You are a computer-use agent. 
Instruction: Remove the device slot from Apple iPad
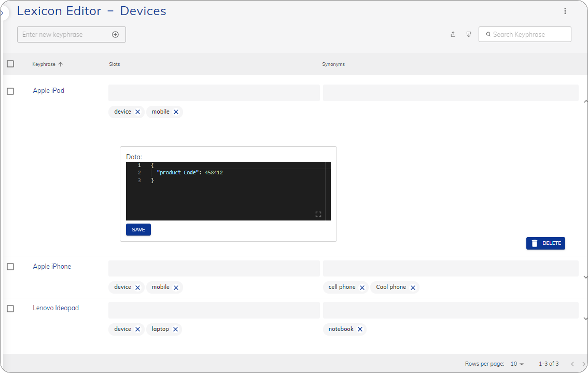137,112
